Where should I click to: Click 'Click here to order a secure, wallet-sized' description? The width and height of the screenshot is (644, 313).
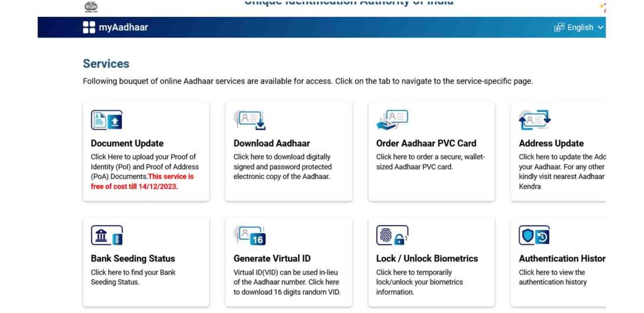pos(430,162)
